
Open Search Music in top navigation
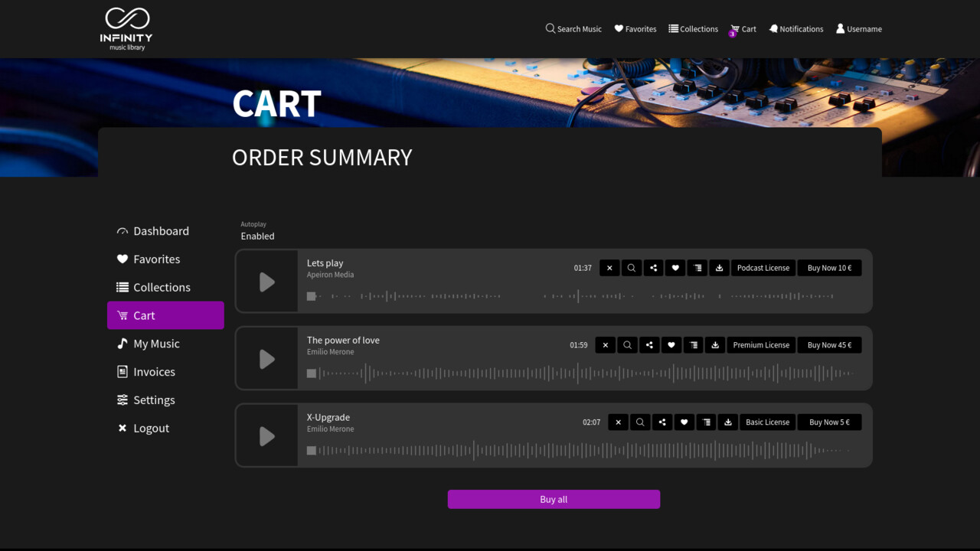[573, 29]
